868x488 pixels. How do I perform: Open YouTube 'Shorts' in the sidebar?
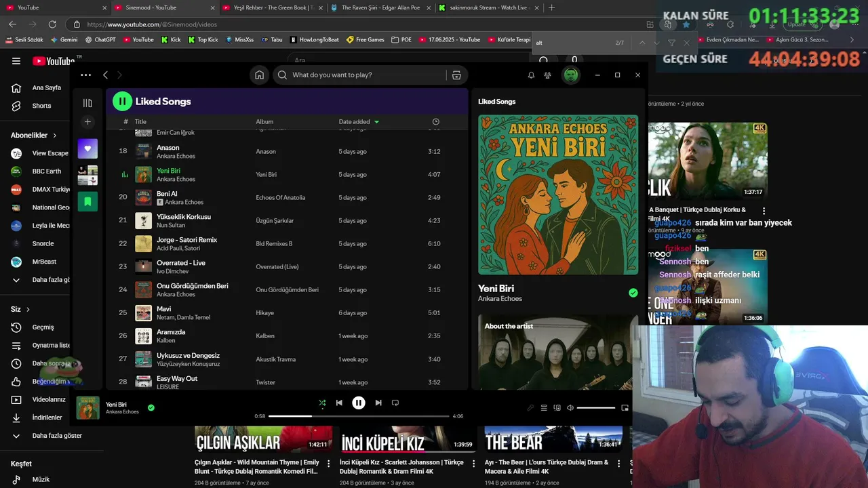[41, 106]
